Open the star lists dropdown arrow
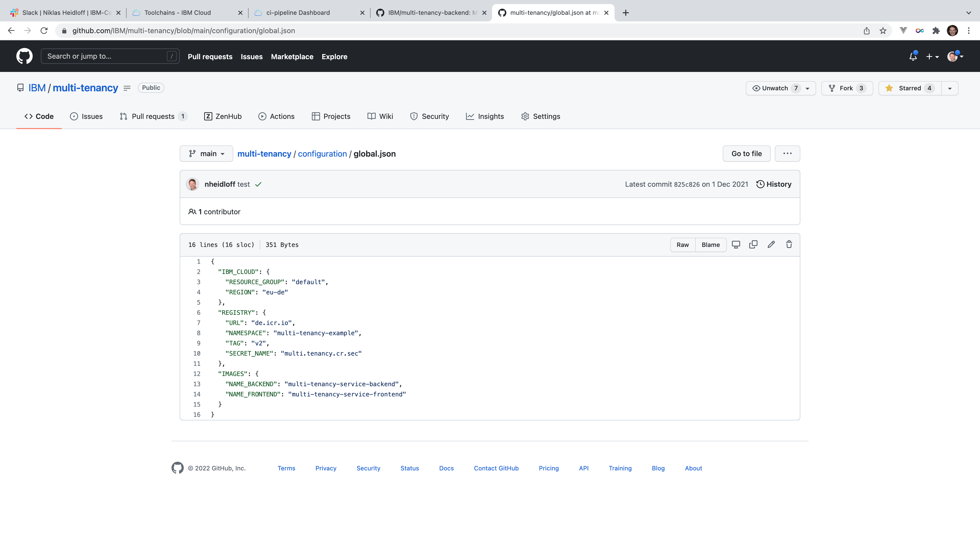980x551 pixels. pyautogui.click(x=950, y=88)
